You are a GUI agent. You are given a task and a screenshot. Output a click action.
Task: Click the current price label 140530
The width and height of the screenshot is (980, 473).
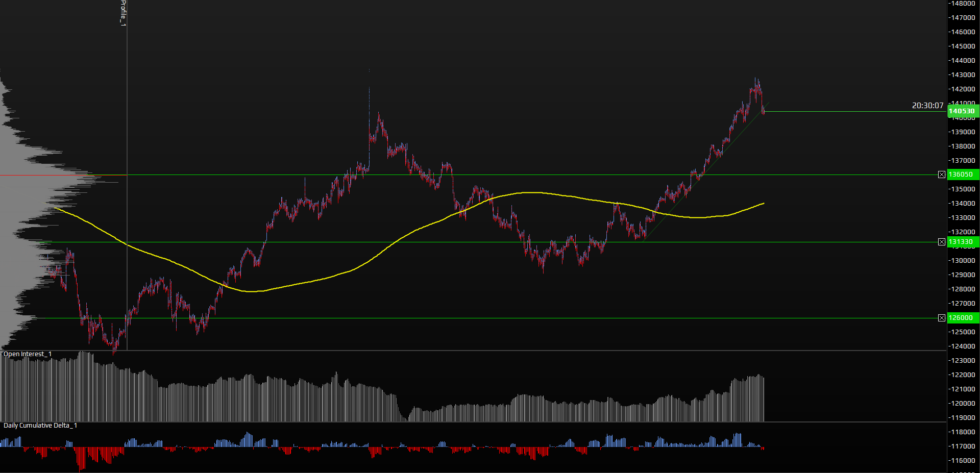[x=962, y=111]
